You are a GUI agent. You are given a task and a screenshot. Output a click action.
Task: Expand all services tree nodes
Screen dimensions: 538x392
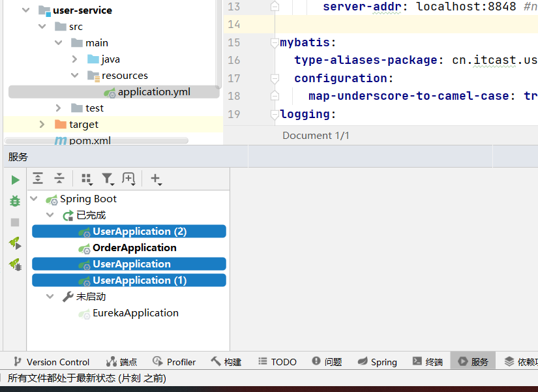(38, 179)
